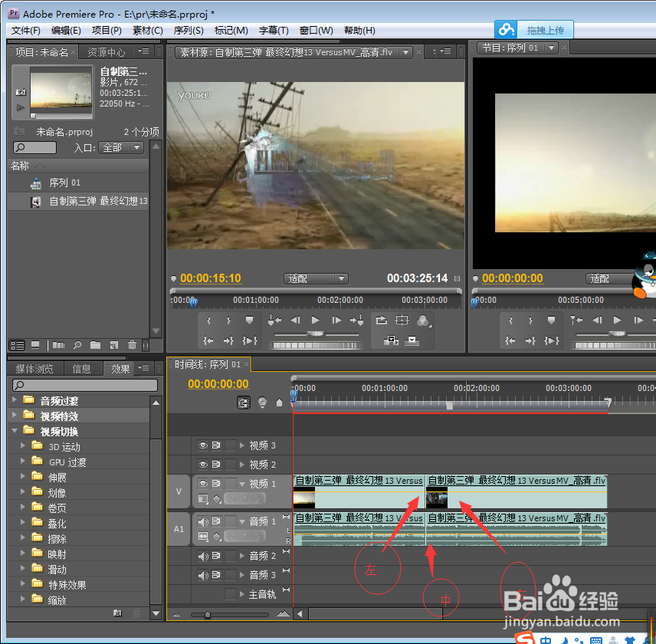The width and height of the screenshot is (656, 644).
Task: Click New Item icon in project panel
Action: click(113, 345)
